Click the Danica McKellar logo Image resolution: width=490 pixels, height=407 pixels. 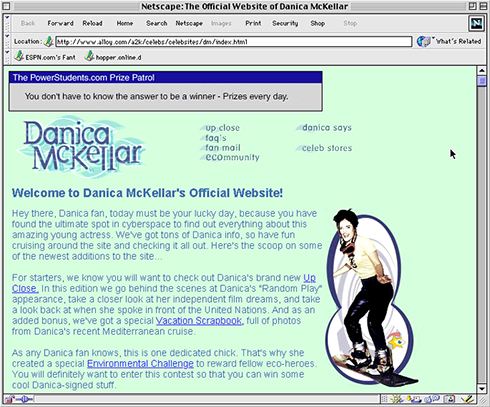82,147
